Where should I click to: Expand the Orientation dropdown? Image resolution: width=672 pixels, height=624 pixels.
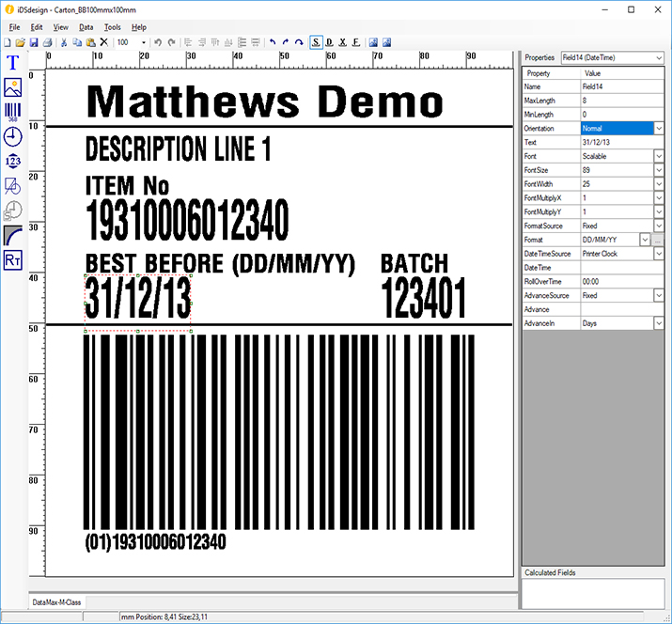click(659, 128)
